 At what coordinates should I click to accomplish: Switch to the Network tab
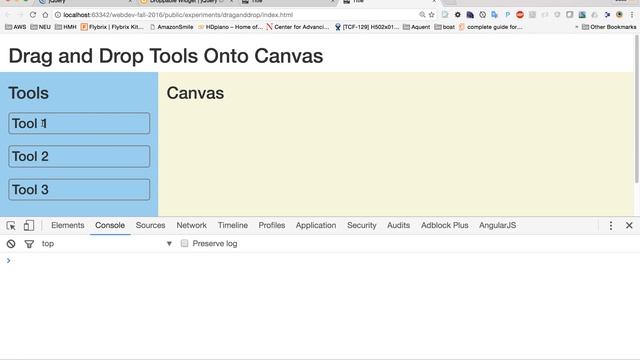[x=191, y=225]
